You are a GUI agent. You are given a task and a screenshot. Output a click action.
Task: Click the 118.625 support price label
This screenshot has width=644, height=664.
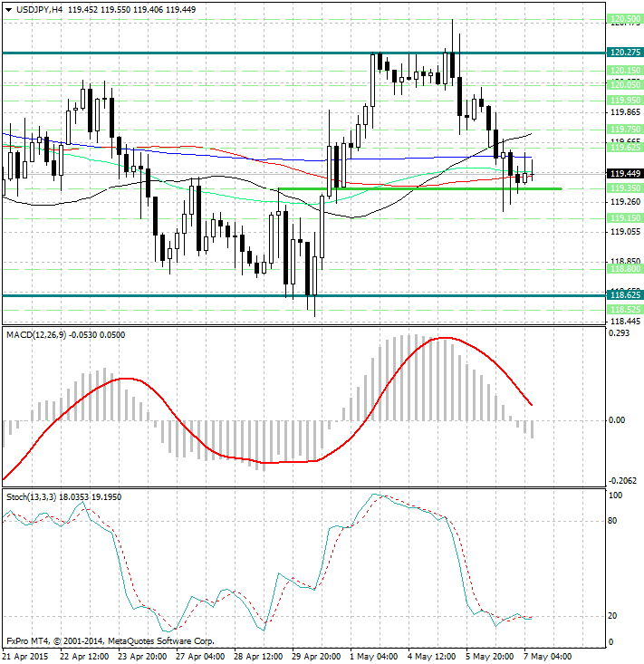point(625,295)
